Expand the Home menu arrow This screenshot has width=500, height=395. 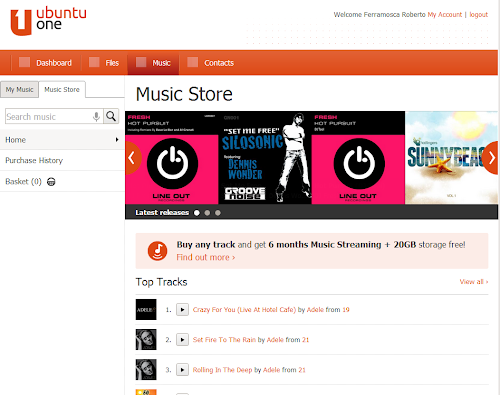[117, 140]
